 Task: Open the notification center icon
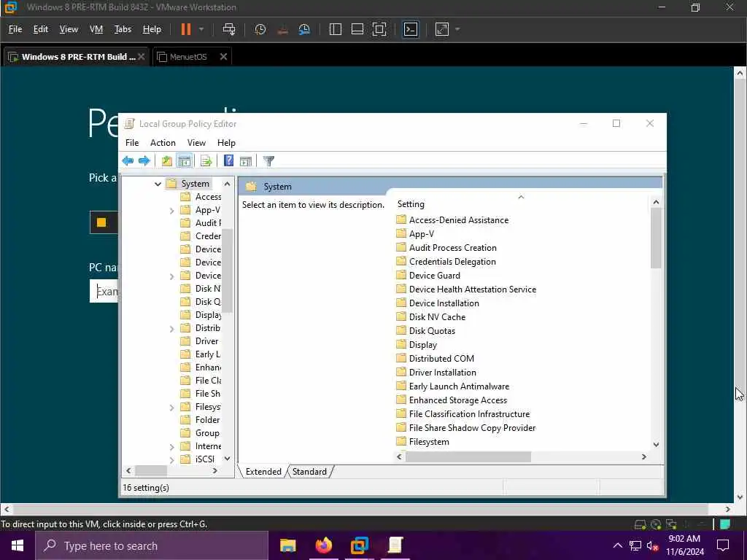[x=723, y=545]
